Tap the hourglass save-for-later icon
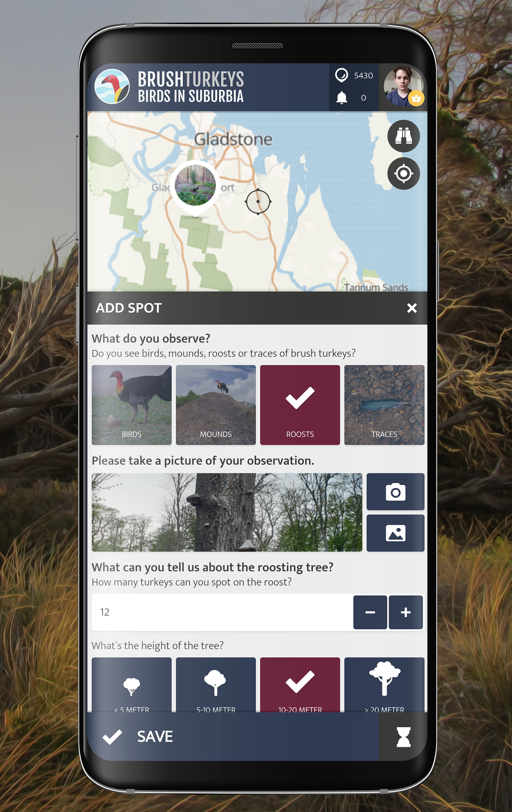Image resolution: width=512 pixels, height=812 pixels. [x=403, y=737]
